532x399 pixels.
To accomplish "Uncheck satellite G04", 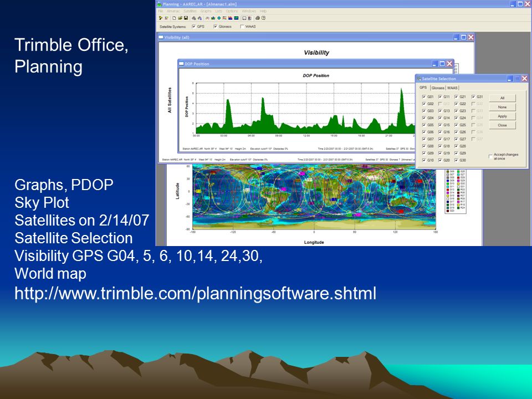I will coord(424,117).
